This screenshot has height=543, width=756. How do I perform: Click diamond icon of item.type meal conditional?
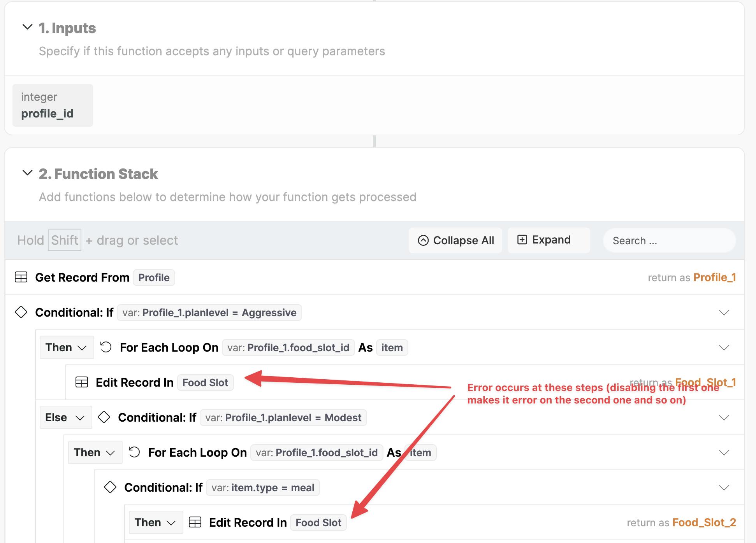pos(110,487)
